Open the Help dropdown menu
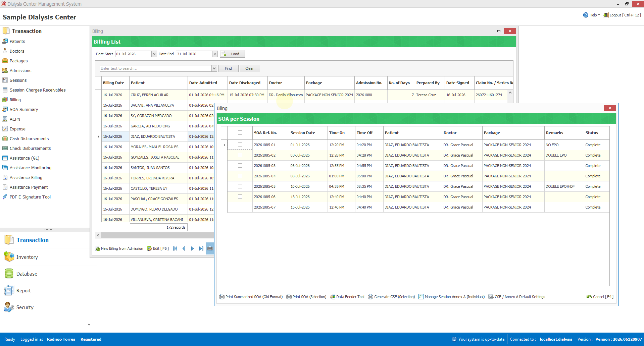 [x=591, y=15]
